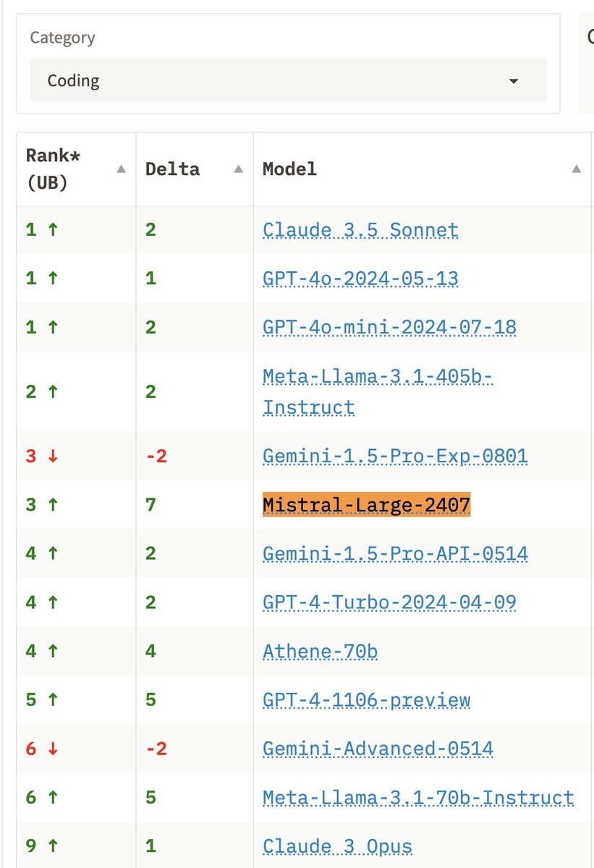
Task: Click the Delta column header text
Action: click(x=172, y=169)
